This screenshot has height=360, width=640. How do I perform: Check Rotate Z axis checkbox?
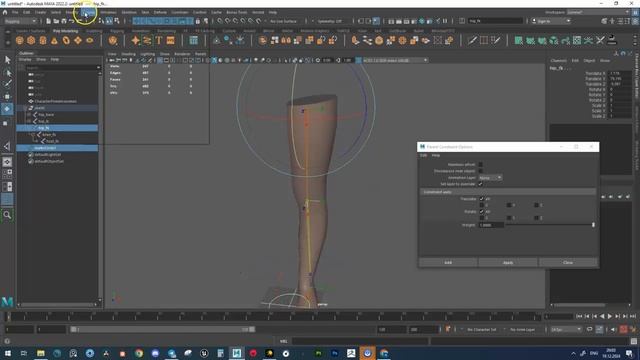[536, 218]
